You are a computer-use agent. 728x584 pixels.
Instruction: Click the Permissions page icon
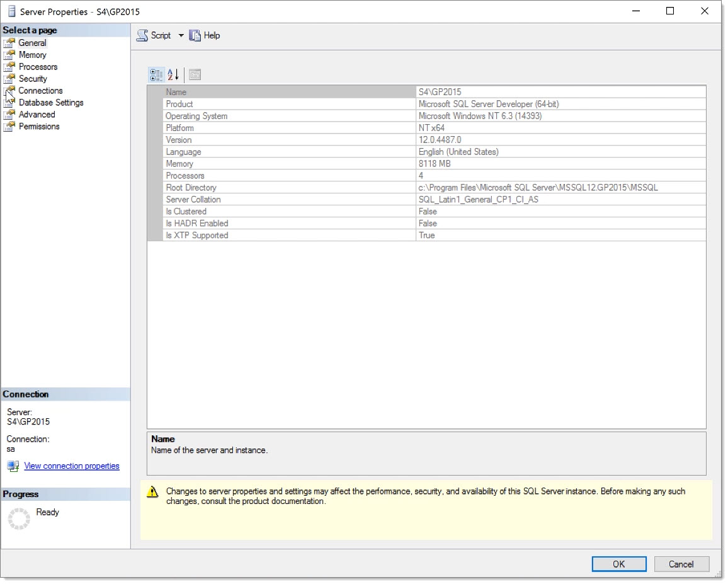[9, 127]
